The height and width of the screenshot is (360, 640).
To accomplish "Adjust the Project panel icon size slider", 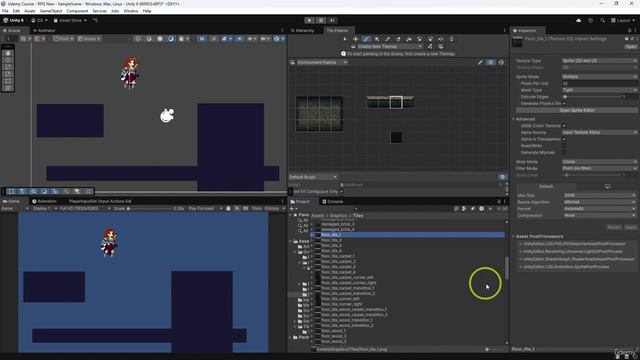I will click(496, 349).
